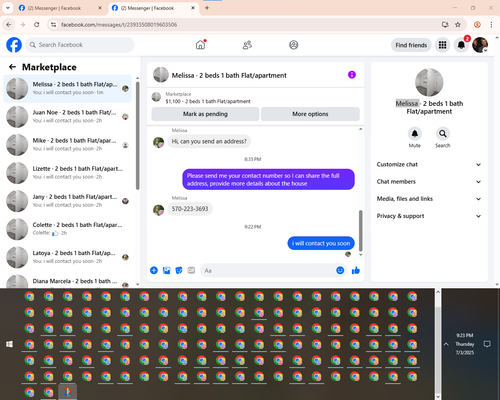
Task: Open conversation information purple icon
Action: pyautogui.click(x=352, y=75)
